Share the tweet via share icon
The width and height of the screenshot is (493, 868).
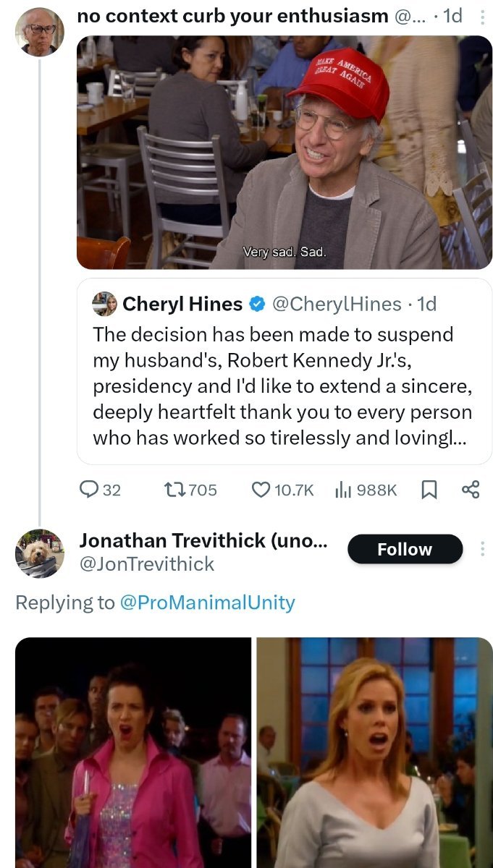[x=471, y=490]
